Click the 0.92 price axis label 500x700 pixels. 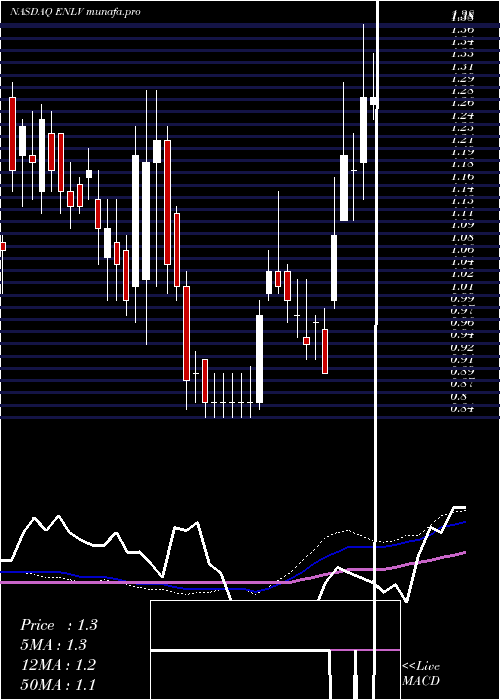pos(462,347)
